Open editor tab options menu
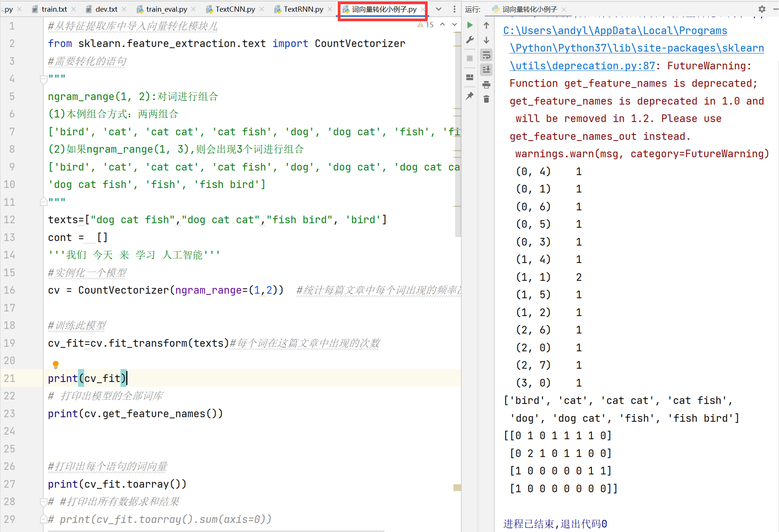The height and width of the screenshot is (532, 779). tap(454, 9)
